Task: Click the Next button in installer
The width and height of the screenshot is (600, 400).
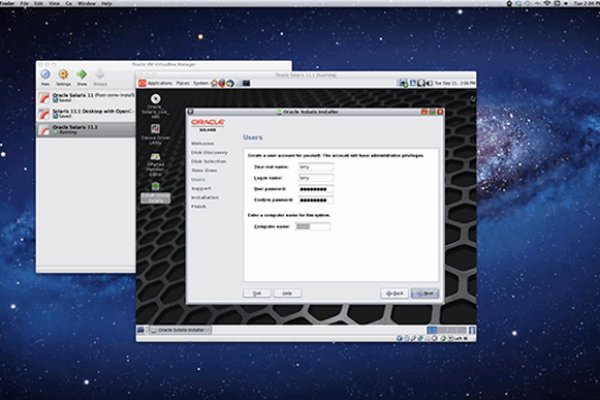Action: click(x=426, y=293)
